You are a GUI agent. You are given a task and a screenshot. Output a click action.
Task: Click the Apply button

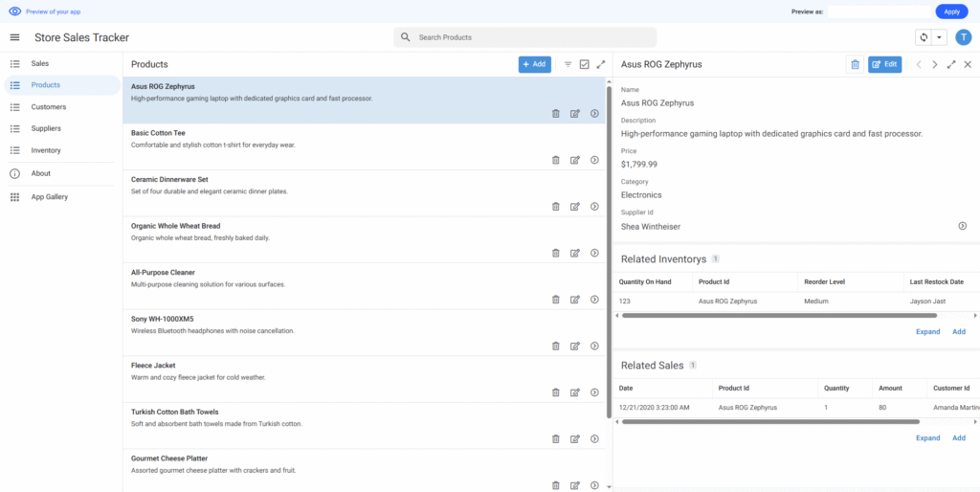pos(951,11)
